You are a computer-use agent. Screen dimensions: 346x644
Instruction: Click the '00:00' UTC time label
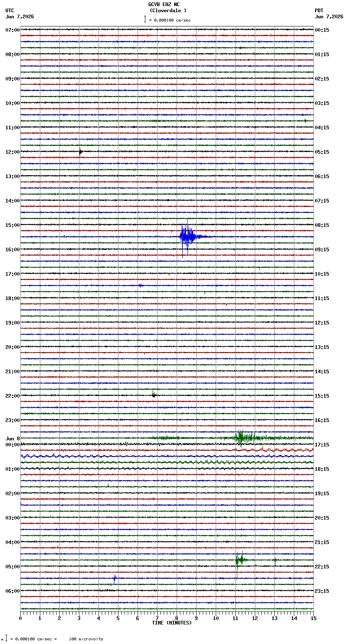pos(13,445)
